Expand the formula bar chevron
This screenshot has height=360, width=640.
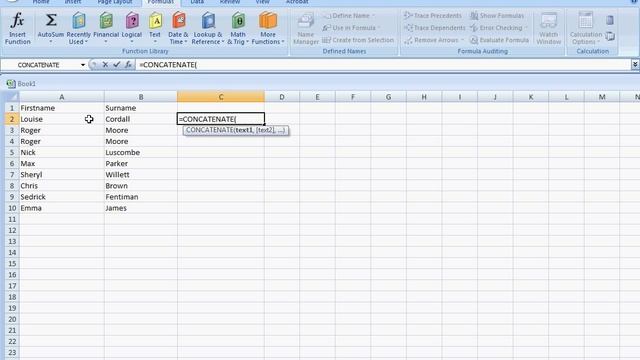point(635,64)
